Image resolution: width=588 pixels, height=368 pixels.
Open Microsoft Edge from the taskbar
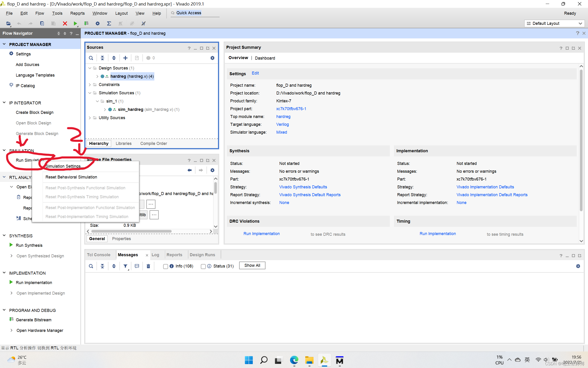tap(294, 360)
